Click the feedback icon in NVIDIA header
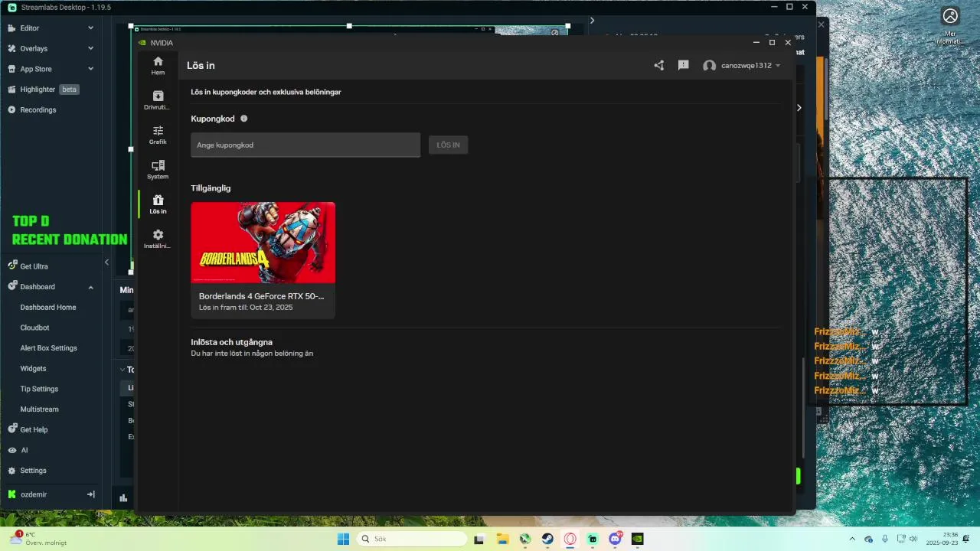This screenshot has height=551, width=980. [684, 66]
